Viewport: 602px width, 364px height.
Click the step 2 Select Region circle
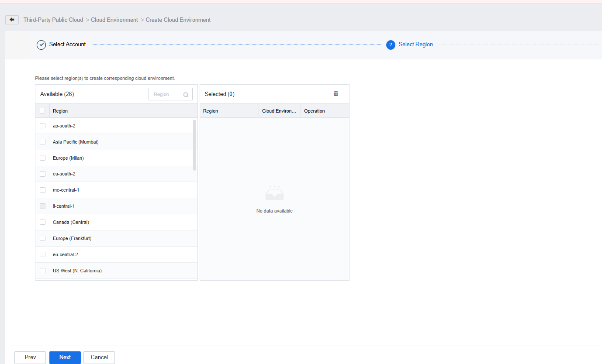pos(391,45)
